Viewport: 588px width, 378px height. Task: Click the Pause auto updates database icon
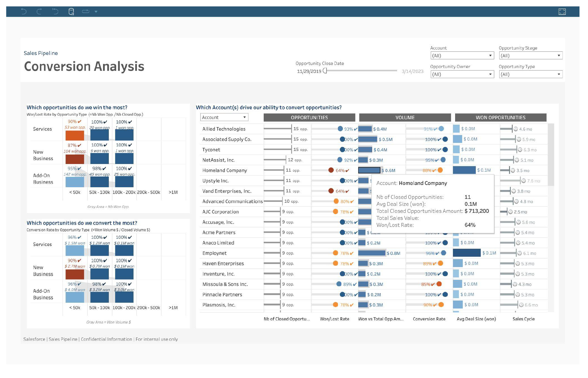coord(71,12)
